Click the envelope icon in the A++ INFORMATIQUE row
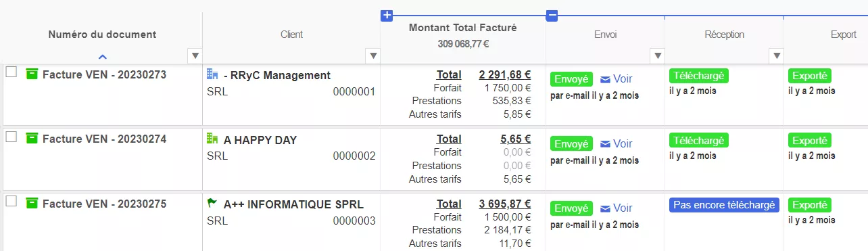Viewport: 868px width, 251px height. tap(605, 208)
